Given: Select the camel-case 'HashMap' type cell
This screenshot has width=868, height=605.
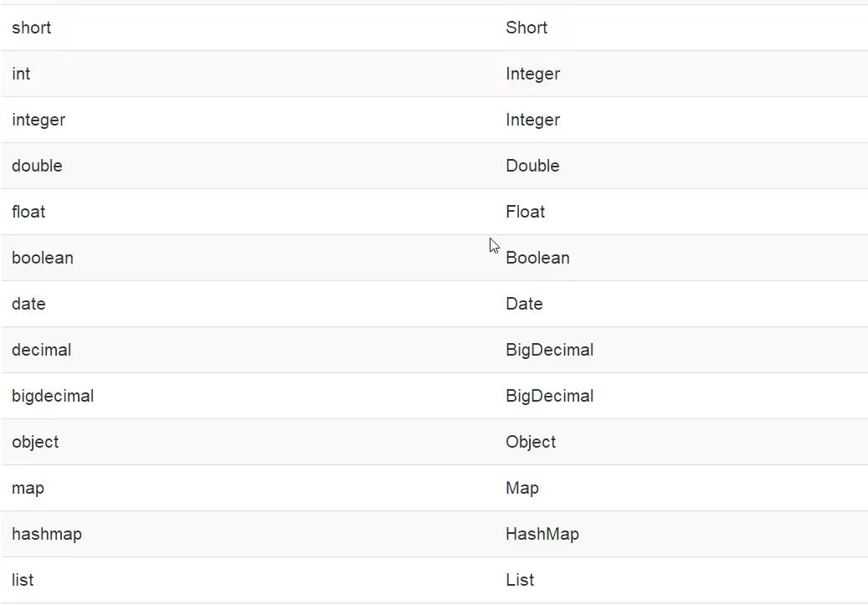Looking at the screenshot, I should [542, 534].
